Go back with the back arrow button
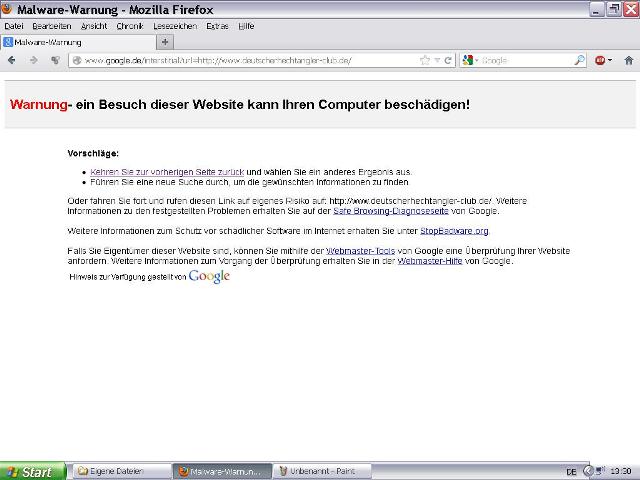Screen dimensions: 640x480 (11, 60)
